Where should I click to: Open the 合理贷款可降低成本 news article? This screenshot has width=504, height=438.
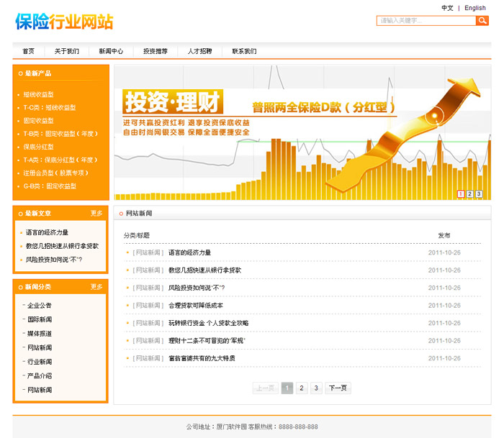click(196, 306)
